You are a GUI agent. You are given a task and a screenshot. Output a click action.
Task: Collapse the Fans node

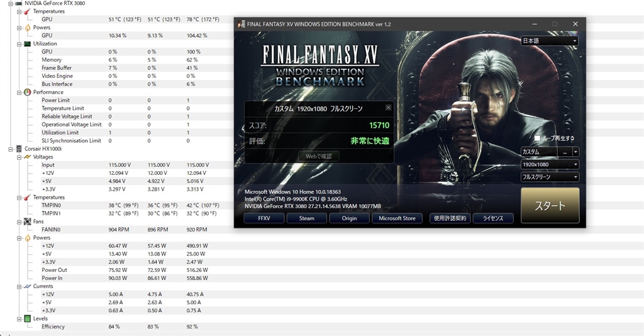(x=19, y=222)
